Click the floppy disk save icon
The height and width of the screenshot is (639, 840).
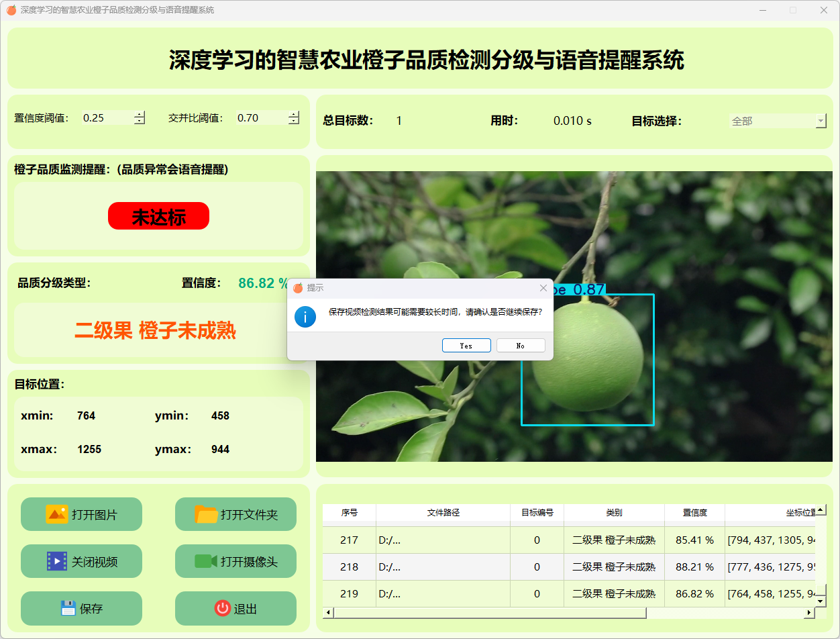68,608
